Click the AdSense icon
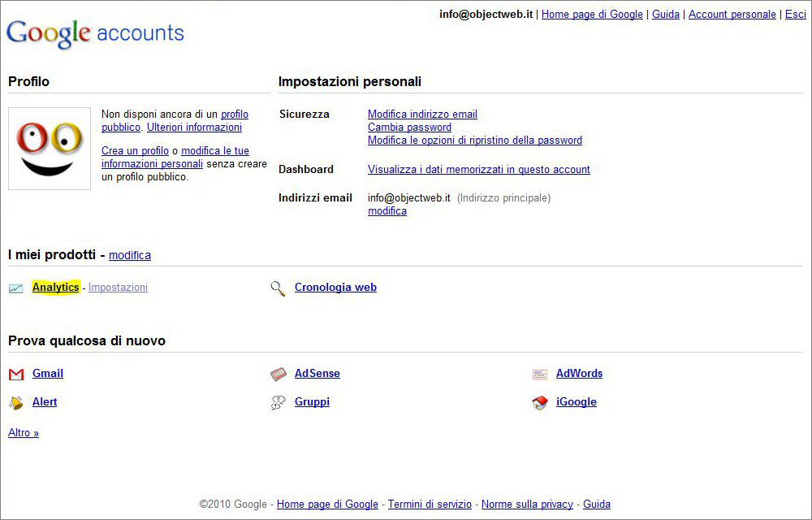Screen dimensions: 812x520 [x=279, y=374]
